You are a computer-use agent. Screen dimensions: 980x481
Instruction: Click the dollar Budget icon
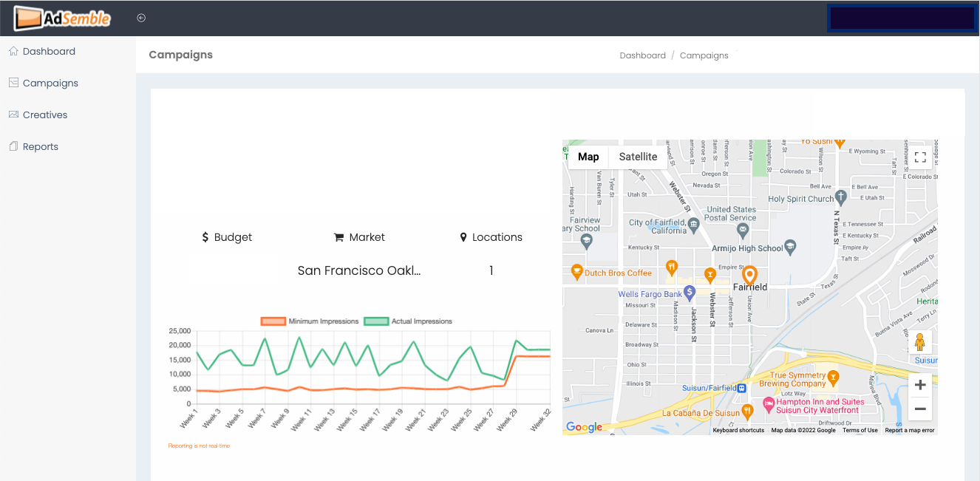pos(205,237)
